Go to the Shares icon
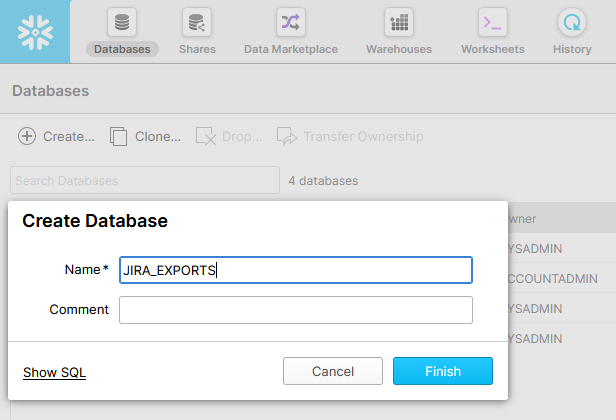 click(x=197, y=22)
